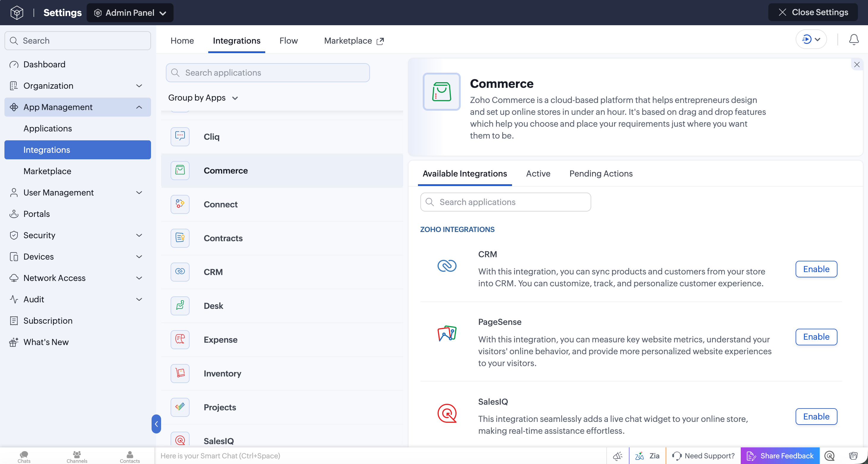Click the PageSense integration logo
The width and height of the screenshot is (868, 464).
(447, 333)
